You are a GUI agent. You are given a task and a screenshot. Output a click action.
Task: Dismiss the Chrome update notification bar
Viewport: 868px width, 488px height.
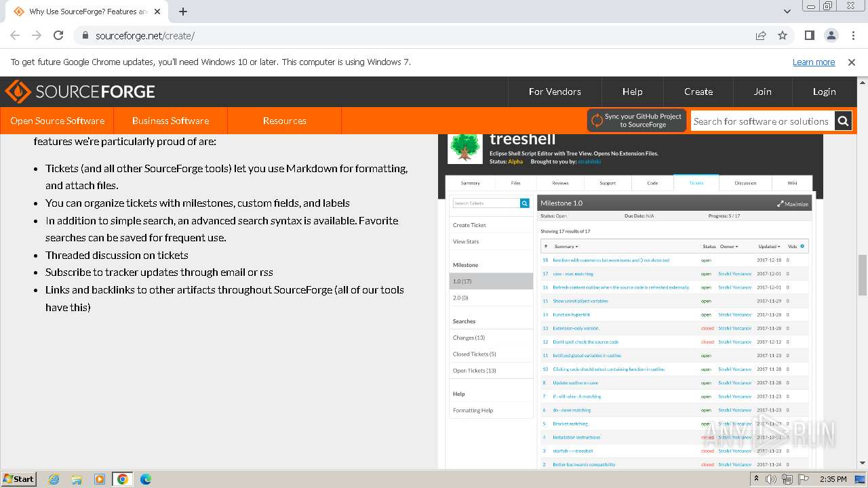coord(852,62)
